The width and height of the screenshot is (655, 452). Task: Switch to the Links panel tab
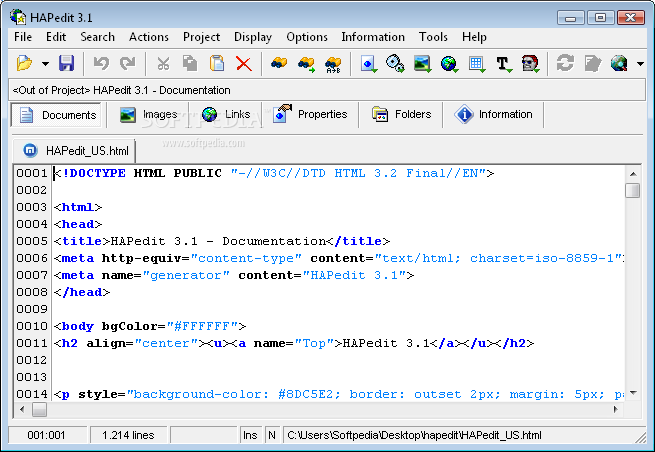[x=226, y=114]
